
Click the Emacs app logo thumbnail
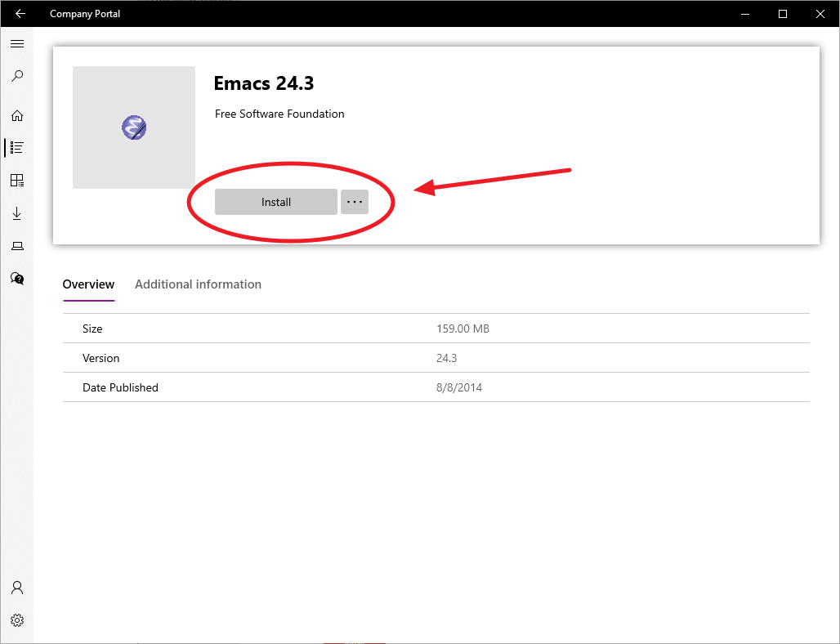134,127
